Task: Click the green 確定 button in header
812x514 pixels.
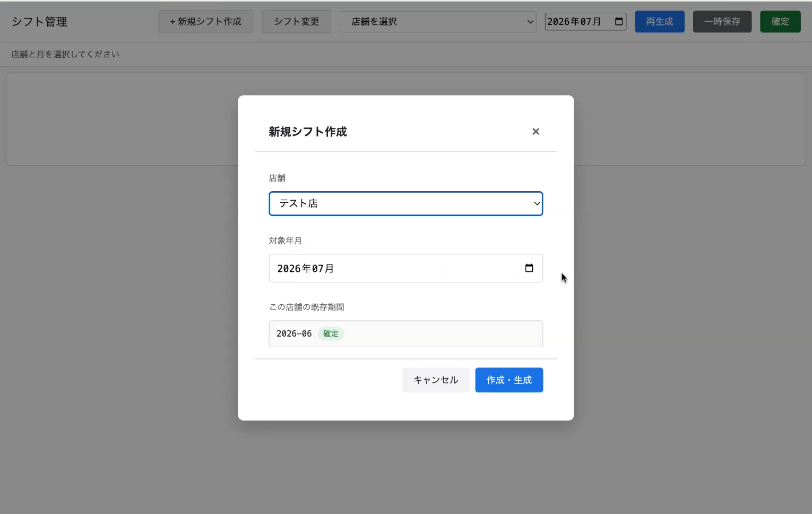Action: point(780,22)
